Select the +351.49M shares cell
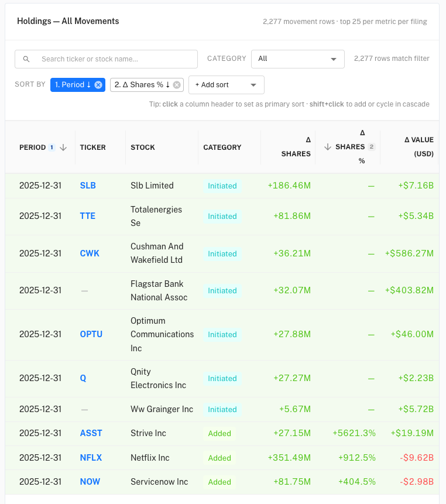The height and width of the screenshot is (504, 446). coord(289,458)
